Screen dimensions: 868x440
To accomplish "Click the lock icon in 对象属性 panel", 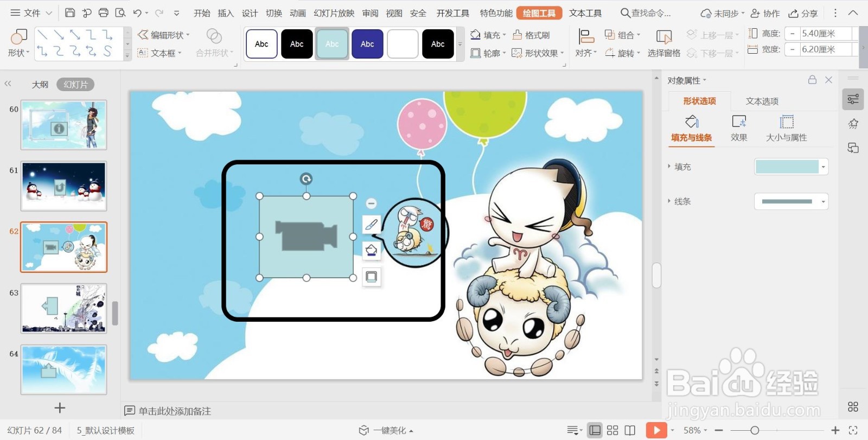I will [x=812, y=80].
